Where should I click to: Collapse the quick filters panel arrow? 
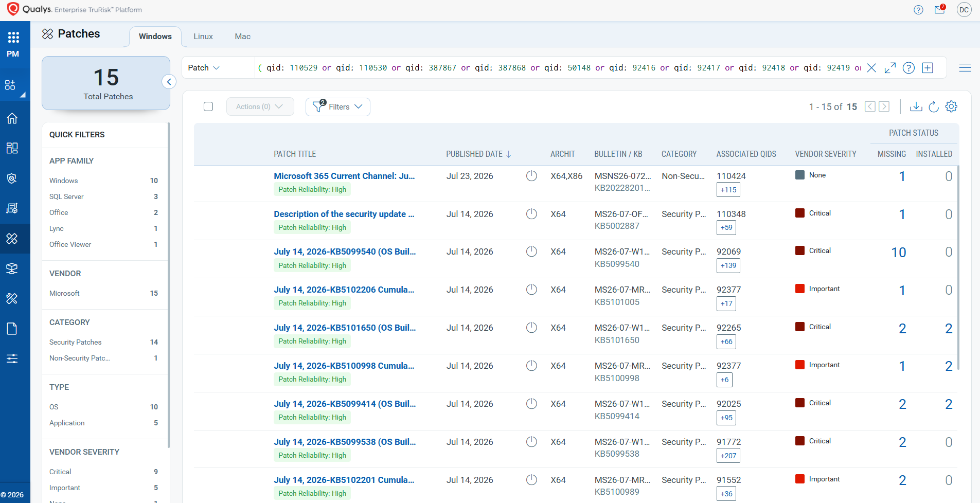(x=169, y=82)
